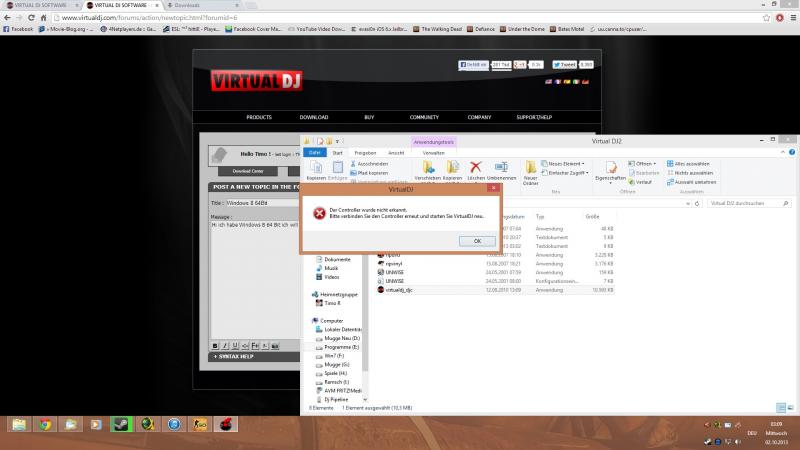Close the VirtualDJ error dialog
Screen dimensions: 800x450
tap(493, 188)
